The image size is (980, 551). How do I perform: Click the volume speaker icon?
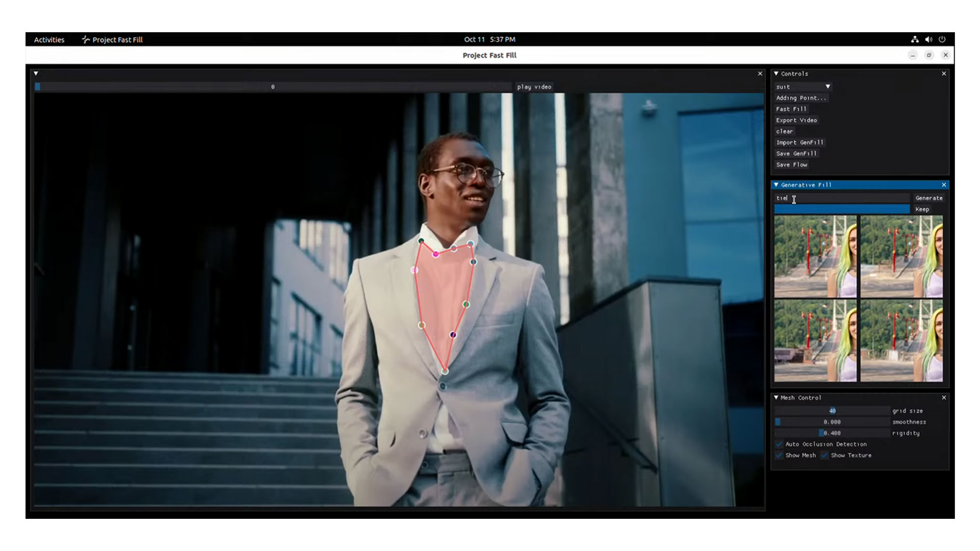[928, 39]
